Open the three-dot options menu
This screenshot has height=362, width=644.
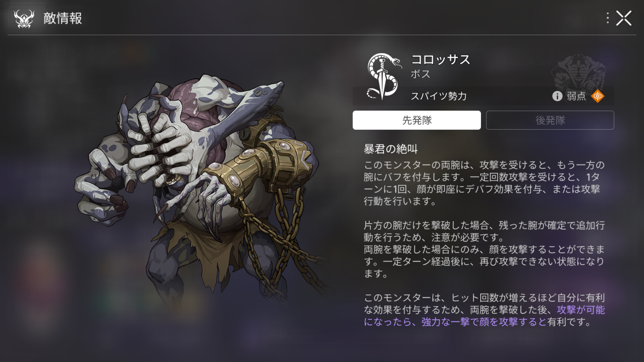607,18
